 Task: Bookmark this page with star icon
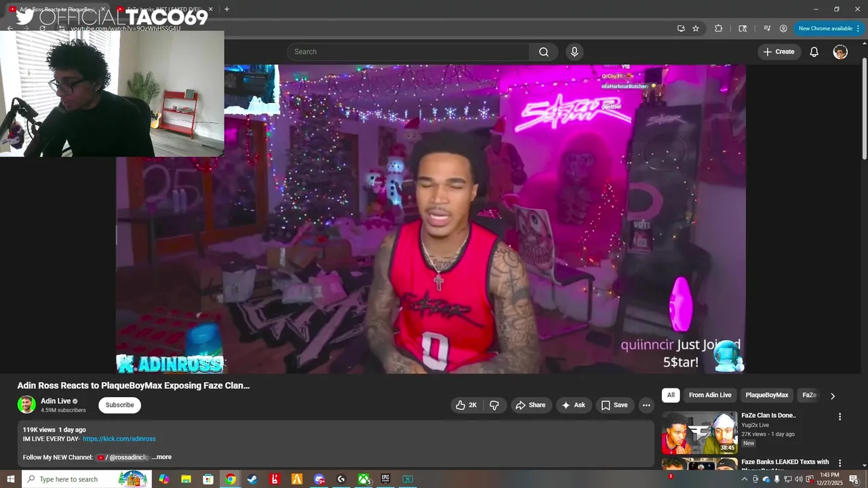696,28
